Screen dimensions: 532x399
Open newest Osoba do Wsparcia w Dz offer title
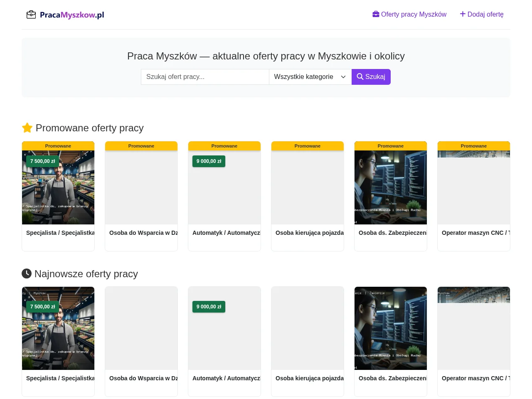143,378
